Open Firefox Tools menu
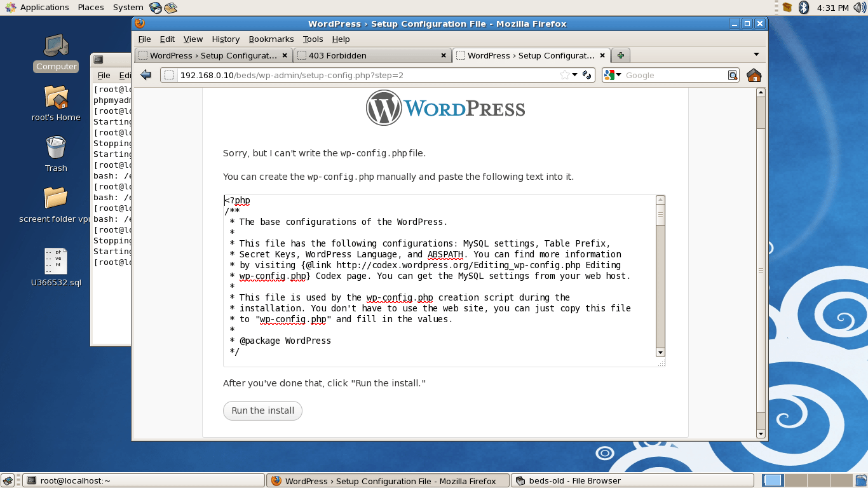Screen dimensions: 868x488 pos(313,39)
